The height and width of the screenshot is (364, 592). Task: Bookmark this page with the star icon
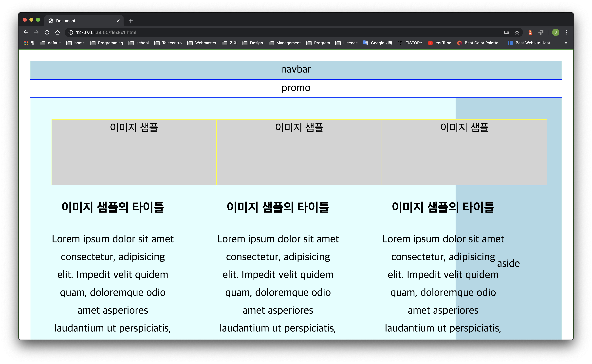click(x=517, y=32)
